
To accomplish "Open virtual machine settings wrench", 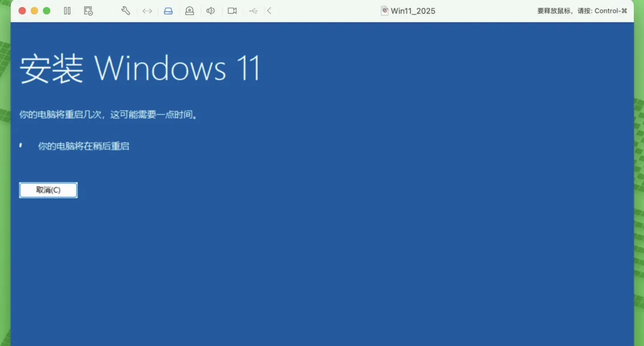I will pos(126,11).
